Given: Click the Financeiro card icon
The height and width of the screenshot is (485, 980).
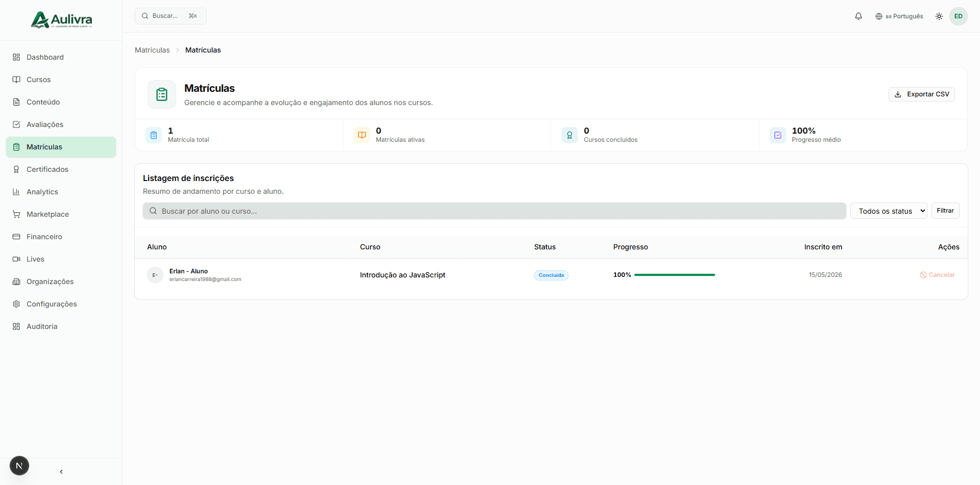Looking at the screenshot, I should coord(16,237).
